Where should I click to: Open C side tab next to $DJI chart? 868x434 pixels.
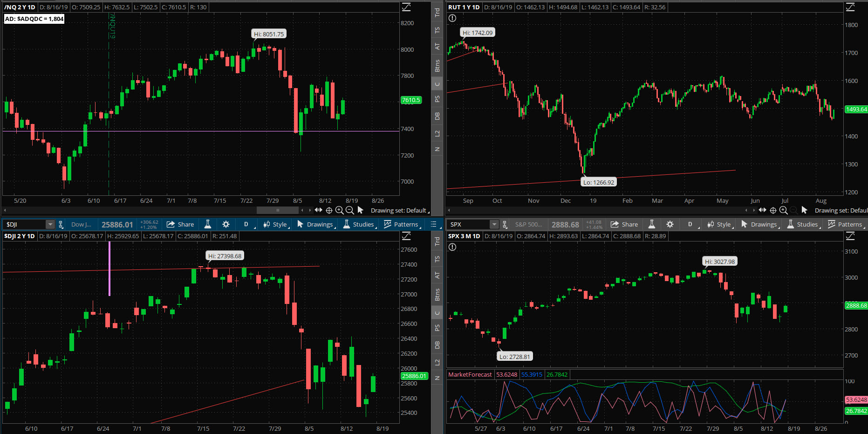(437, 313)
